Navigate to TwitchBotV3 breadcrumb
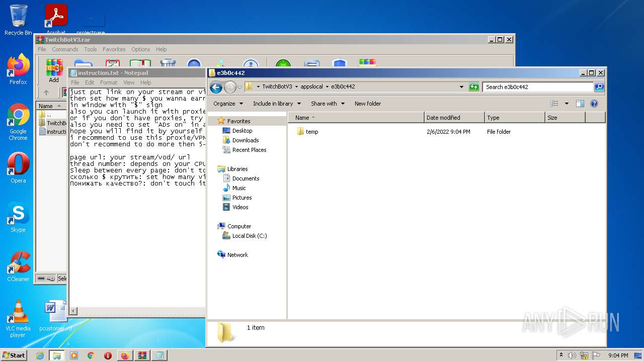 pyautogui.click(x=277, y=86)
